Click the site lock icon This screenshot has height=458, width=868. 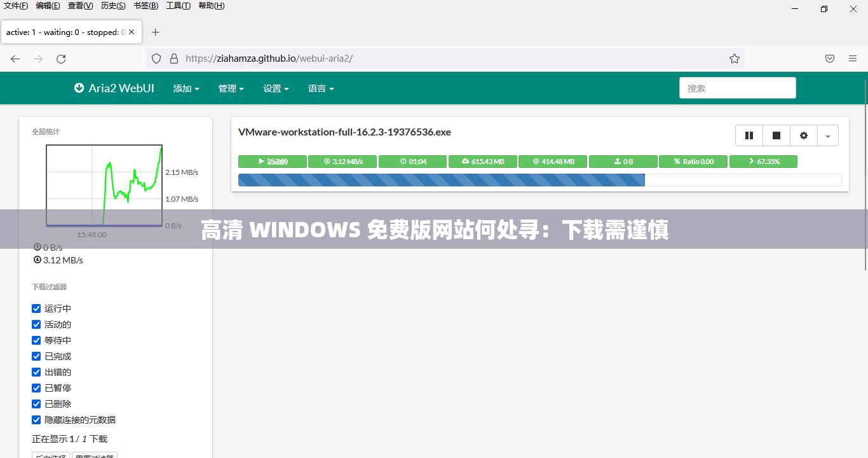click(174, 59)
